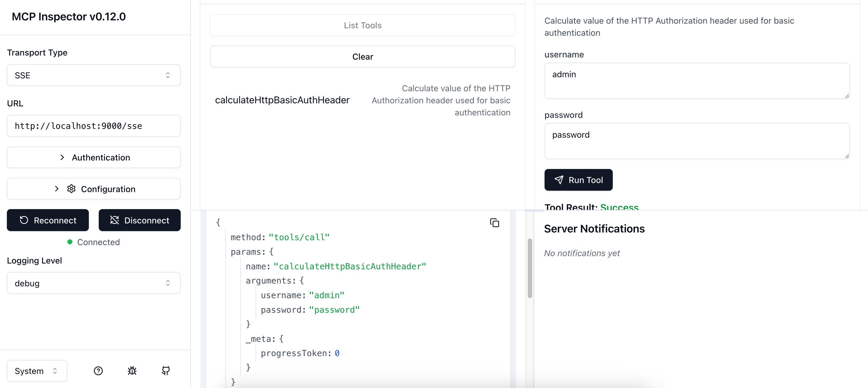Click the password text area
Screen dimensions: 868x388
(x=697, y=141)
